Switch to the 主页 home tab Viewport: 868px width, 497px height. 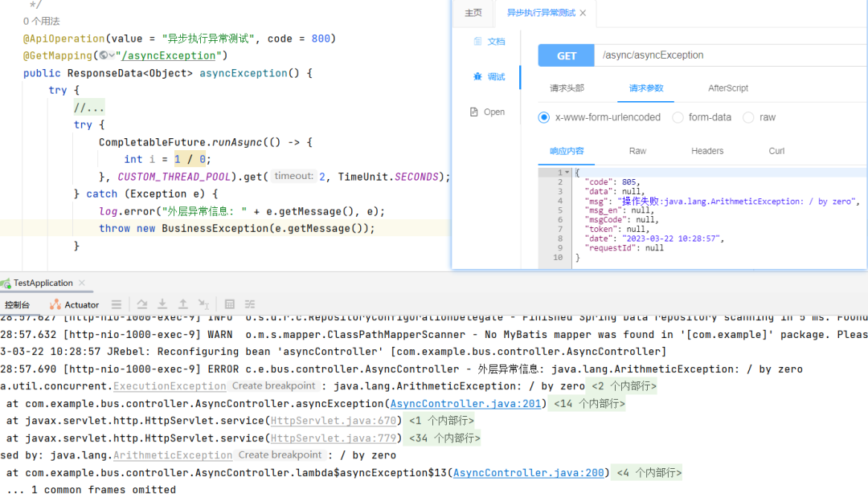(473, 13)
